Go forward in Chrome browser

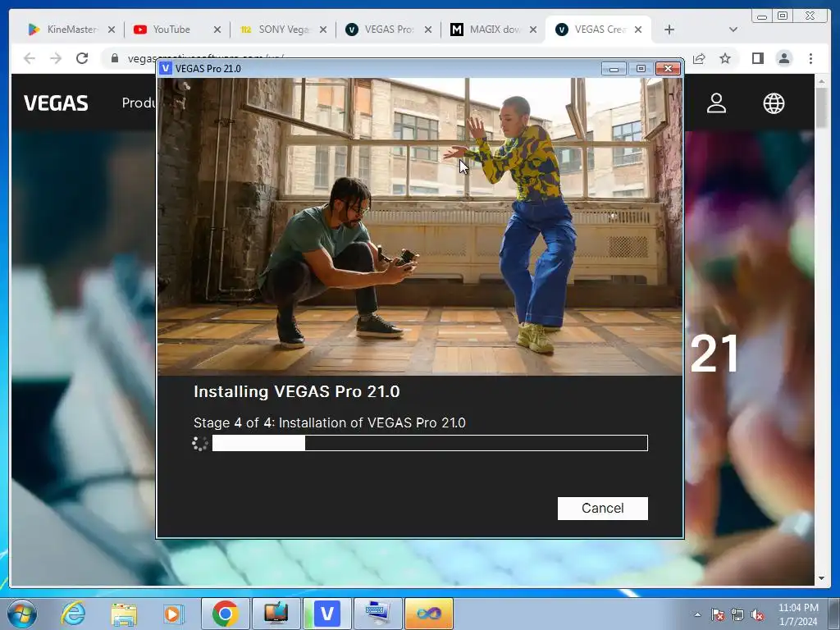56,58
